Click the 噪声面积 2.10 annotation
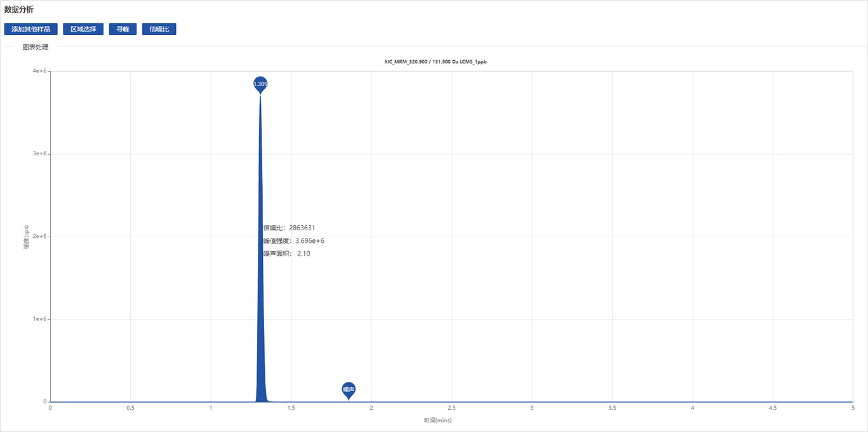The width and height of the screenshot is (868, 432). coord(286,254)
